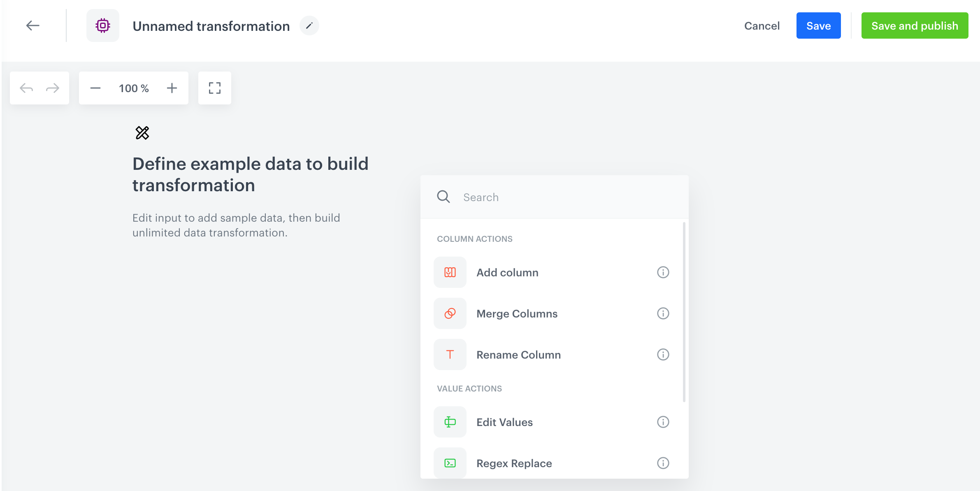Select the Merge Columns icon
This screenshot has width=980, height=491.
click(x=450, y=313)
